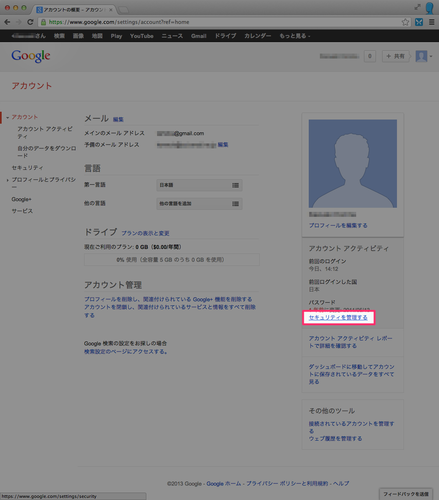Toggle fullscreen with the top-right arrows icon
This screenshot has height=500, width=439.
(x=417, y=7)
